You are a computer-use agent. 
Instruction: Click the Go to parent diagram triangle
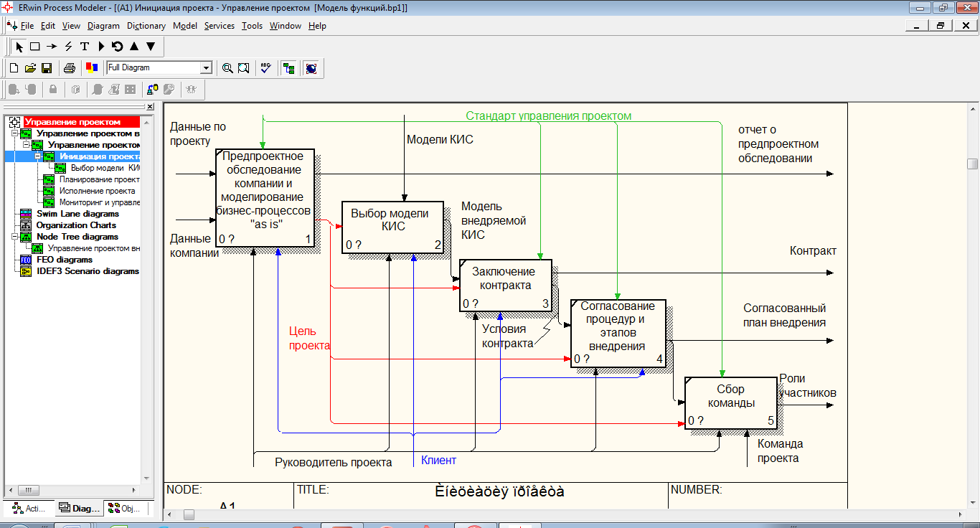[133, 47]
